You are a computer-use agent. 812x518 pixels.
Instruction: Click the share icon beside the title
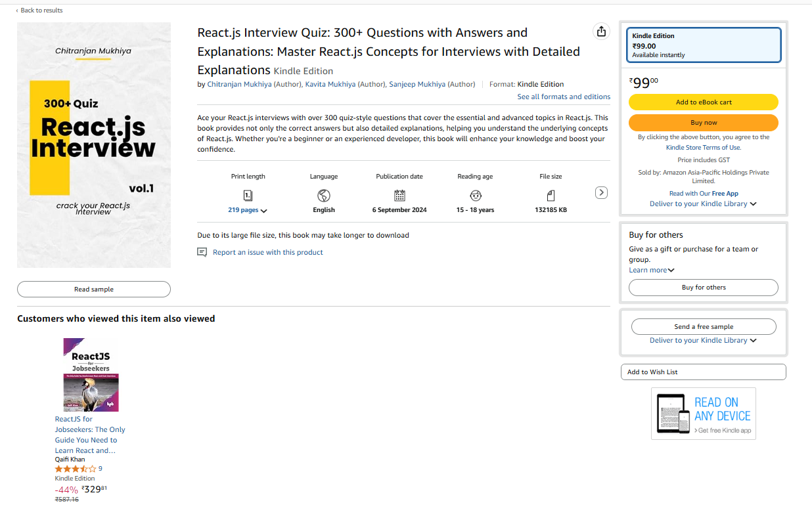(x=600, y=32)
